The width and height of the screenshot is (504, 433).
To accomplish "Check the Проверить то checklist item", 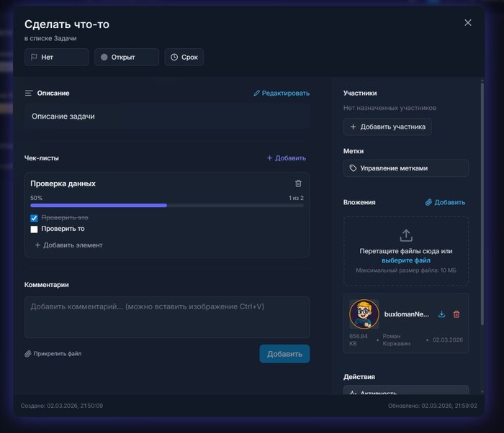I will click(34, 229).
